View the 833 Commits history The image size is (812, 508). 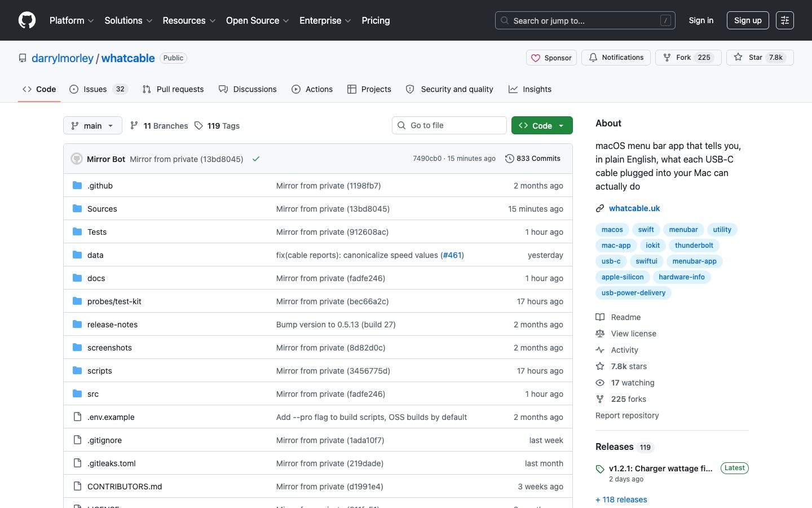(533, 159)
